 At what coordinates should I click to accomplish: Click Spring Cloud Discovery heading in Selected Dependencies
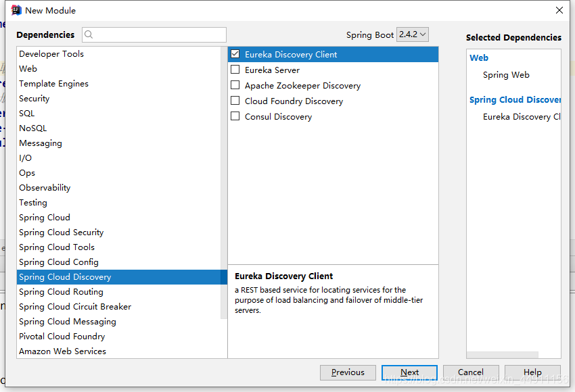point(515,99)
